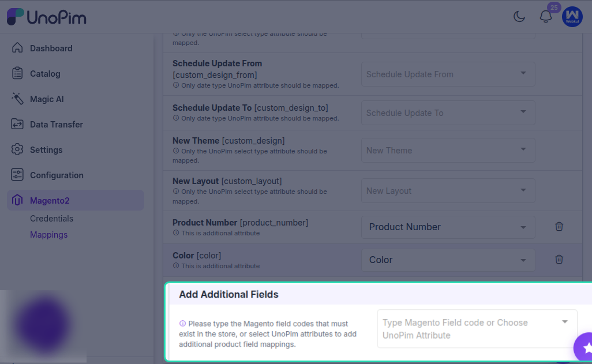Open New Theme dropdown

(x=448, y=151)
